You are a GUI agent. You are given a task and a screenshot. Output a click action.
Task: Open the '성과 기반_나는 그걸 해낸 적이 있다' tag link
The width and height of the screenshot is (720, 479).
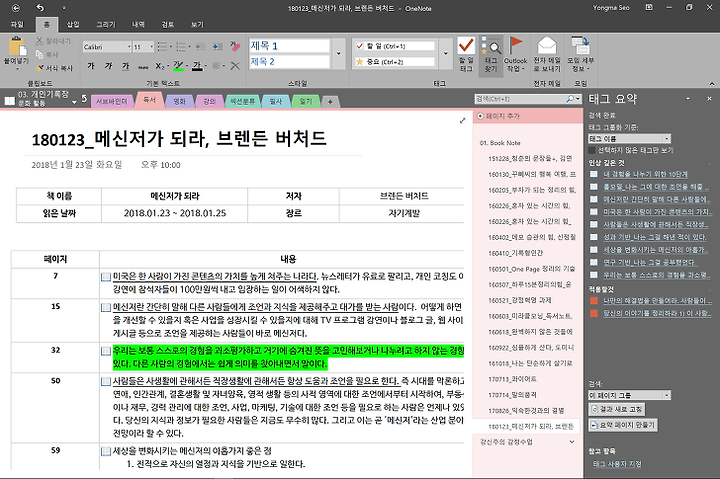654,237
